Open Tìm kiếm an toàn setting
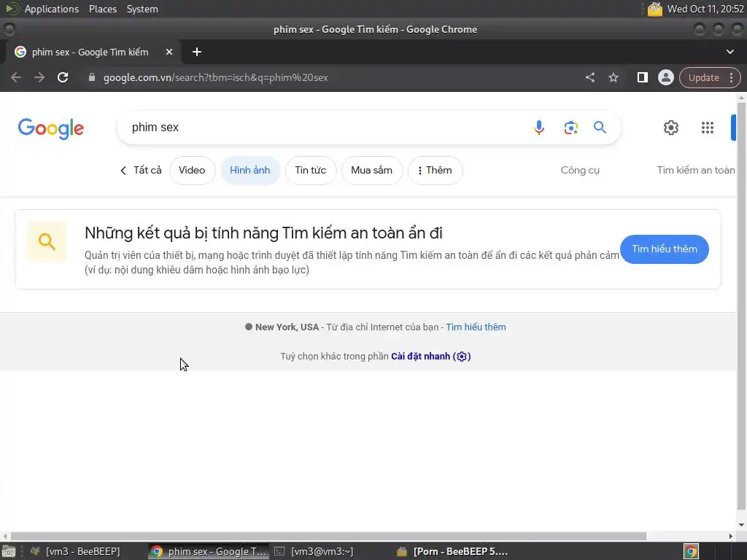Screen dimensions: 747x560 (x=695, y=170)
